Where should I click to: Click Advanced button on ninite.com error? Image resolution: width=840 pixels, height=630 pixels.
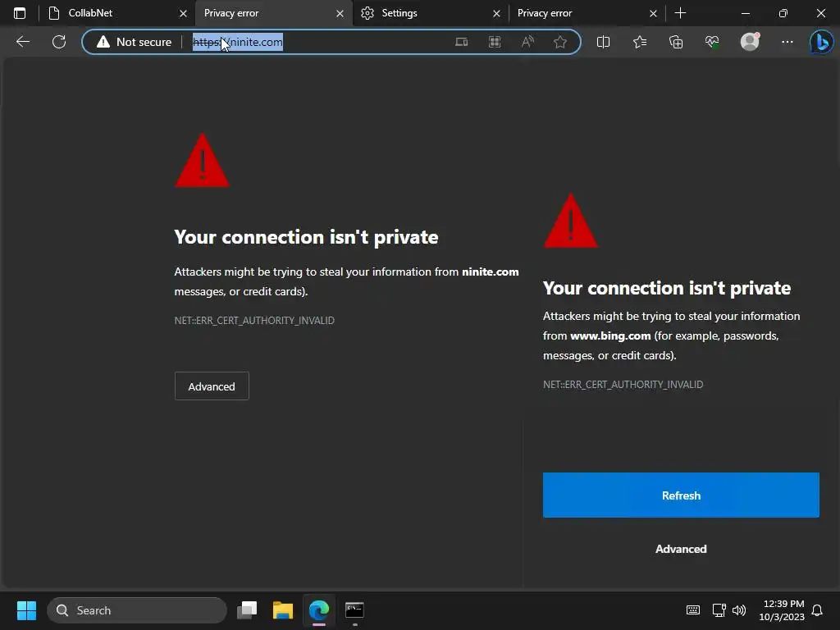click(x=212, y=386)
